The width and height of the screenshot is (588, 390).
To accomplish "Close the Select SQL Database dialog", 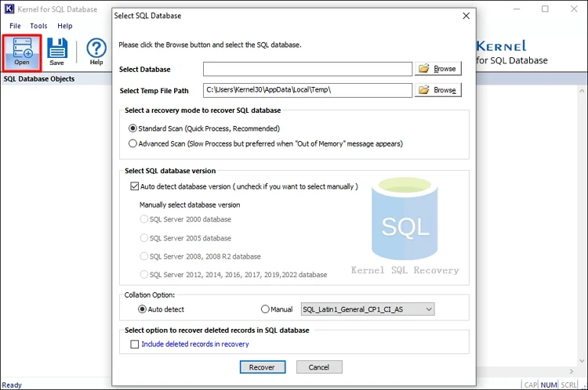I will [x=466, y=16].
